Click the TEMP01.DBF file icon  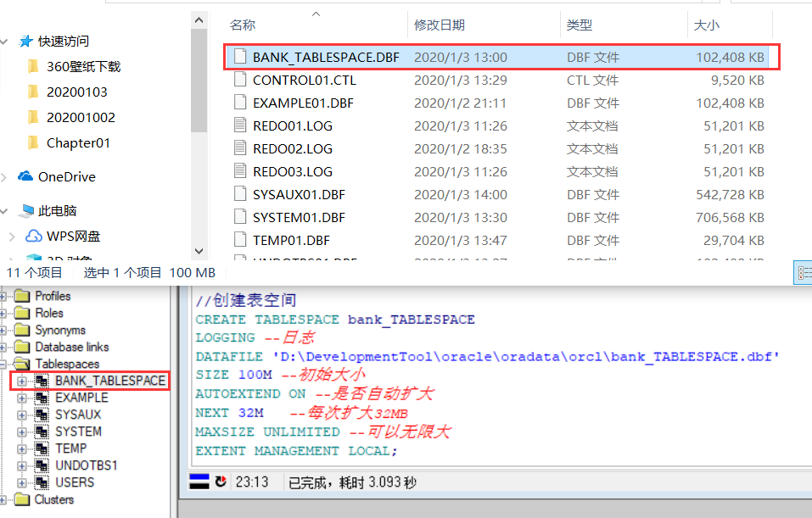[x=240, y=239]
